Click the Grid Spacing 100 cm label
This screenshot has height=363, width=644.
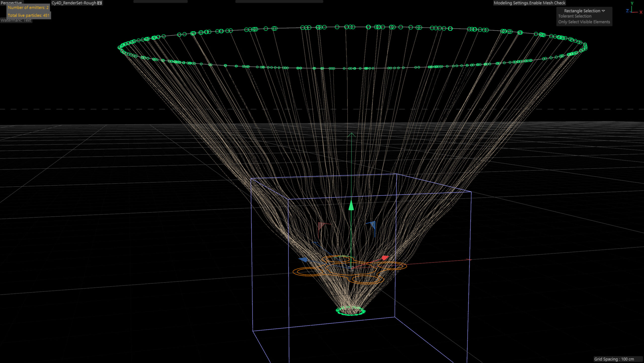coord(614,359)
